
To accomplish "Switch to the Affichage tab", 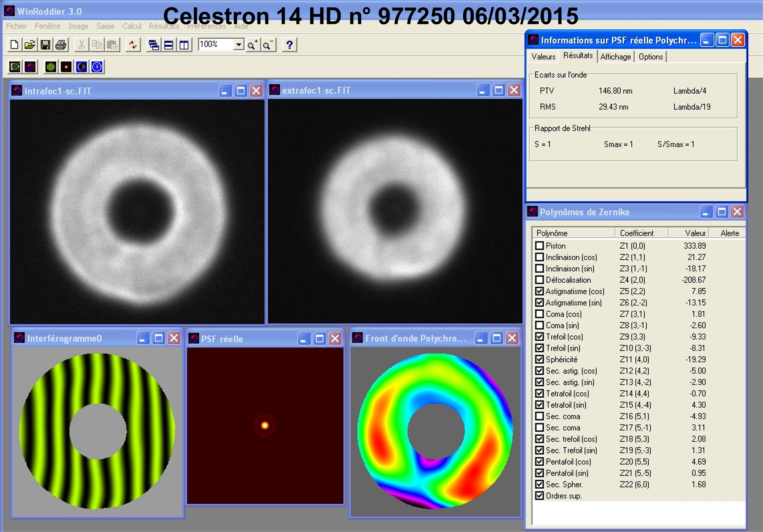I will coord(615,56).
